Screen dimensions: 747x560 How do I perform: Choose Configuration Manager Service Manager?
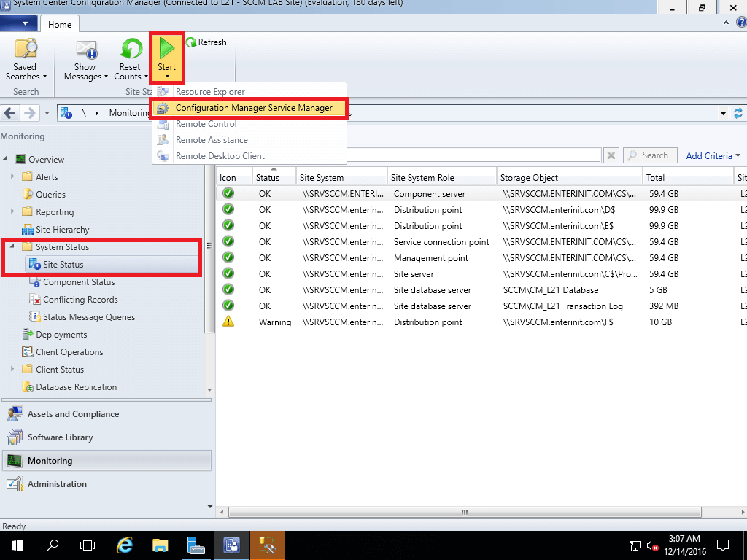pos(249,108)
